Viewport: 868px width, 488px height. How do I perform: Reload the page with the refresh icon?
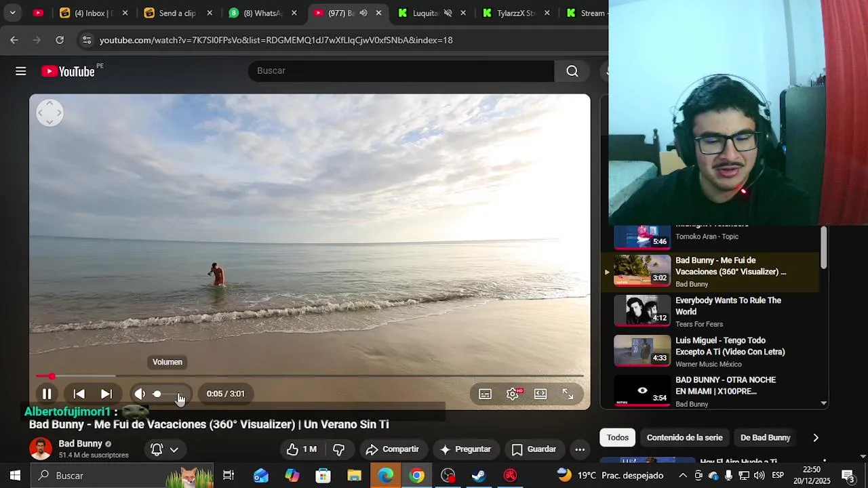60,40
